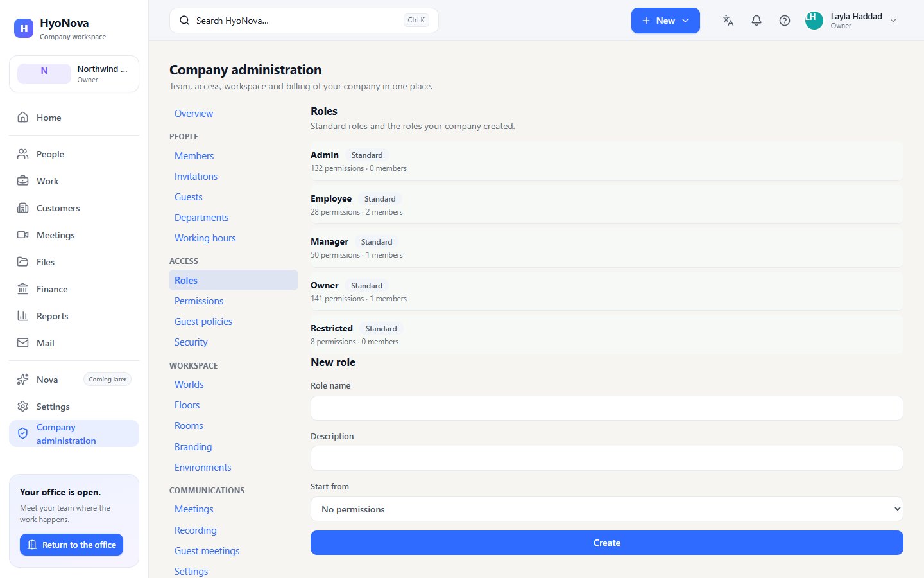This screenshot has height=578, width=924.
Task: Click the Coming later badge
Action: click(108, 380)
